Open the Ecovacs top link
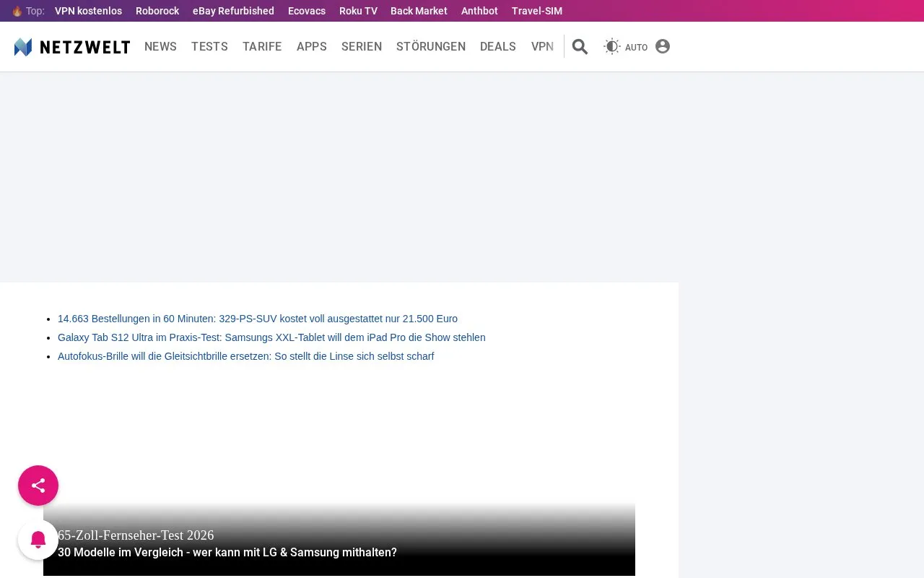This screenshot has width=924, height=578. point(307,11)
